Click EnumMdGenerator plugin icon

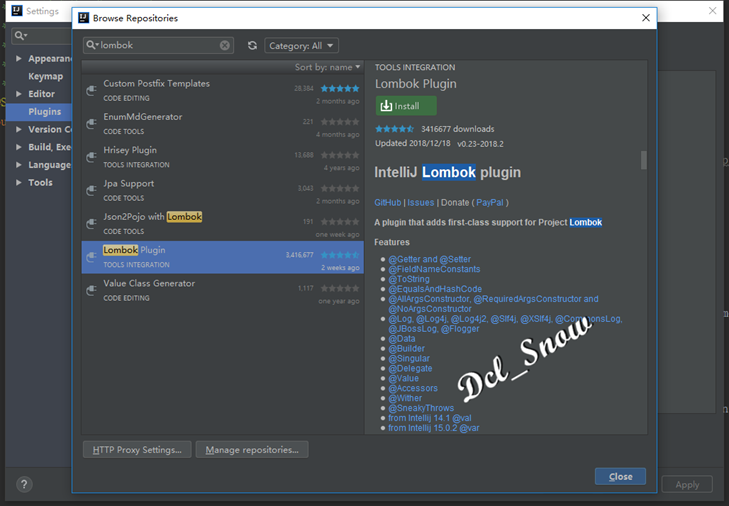coord(91,124)
